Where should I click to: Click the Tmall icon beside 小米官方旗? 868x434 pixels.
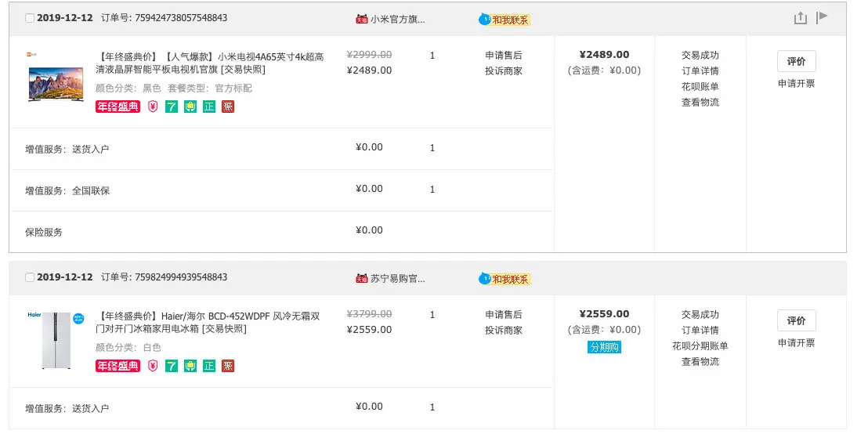tap(361, 20)
